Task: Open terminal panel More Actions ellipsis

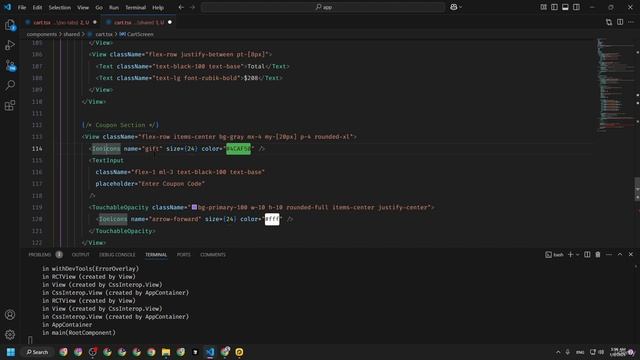Action: 609,254
